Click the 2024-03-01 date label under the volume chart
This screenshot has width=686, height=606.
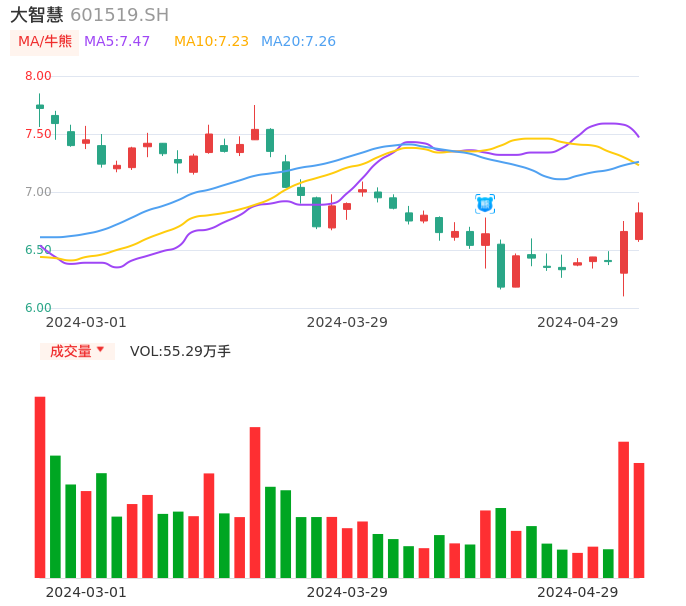click(x=86, y=592)
